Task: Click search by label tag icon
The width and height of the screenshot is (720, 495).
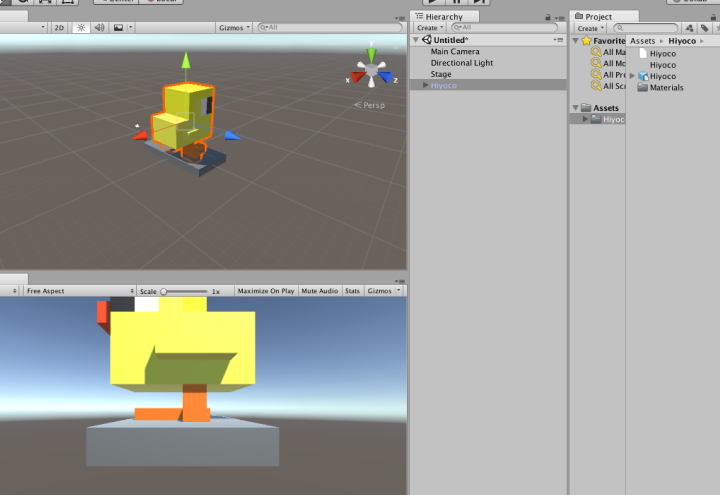Action: pyautogui.click(x=704, y=28)
